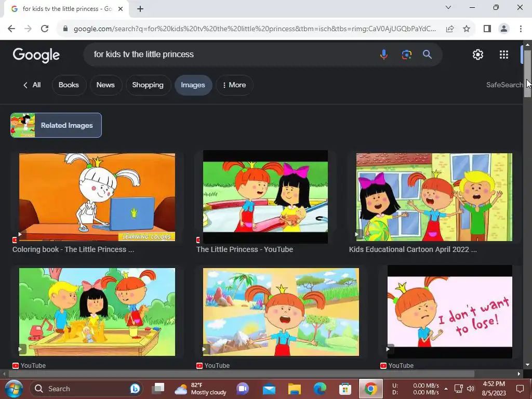Open the network status tray icon
The width and height of the screenshot is (532, 399).
458,389
